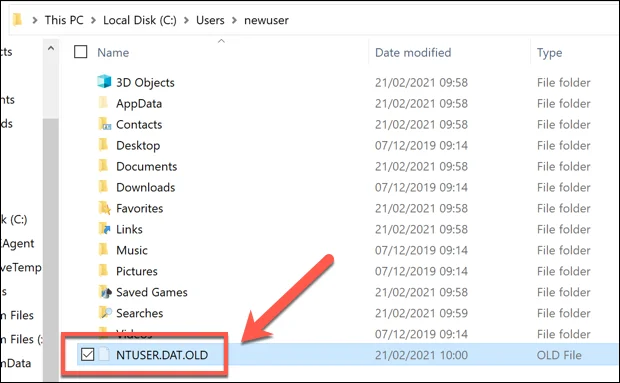Click the Music folder icon
This screenshot has height=383, width=620.
(x=103, y=249)
